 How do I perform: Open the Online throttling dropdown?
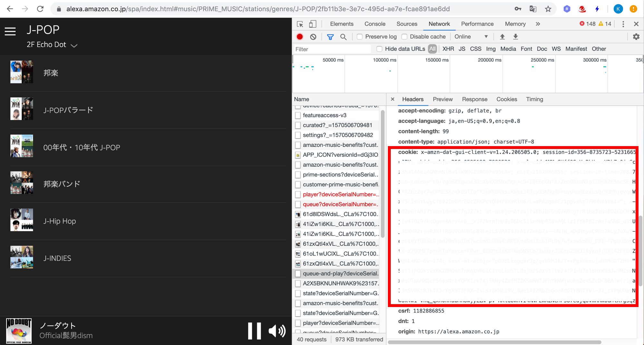(471, 37)
